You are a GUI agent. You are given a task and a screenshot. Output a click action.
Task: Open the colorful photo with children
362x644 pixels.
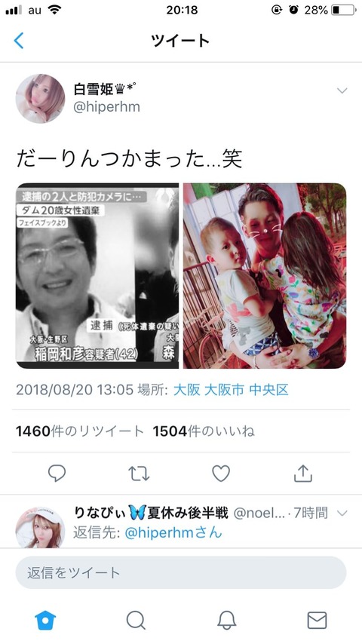(265, 275)
